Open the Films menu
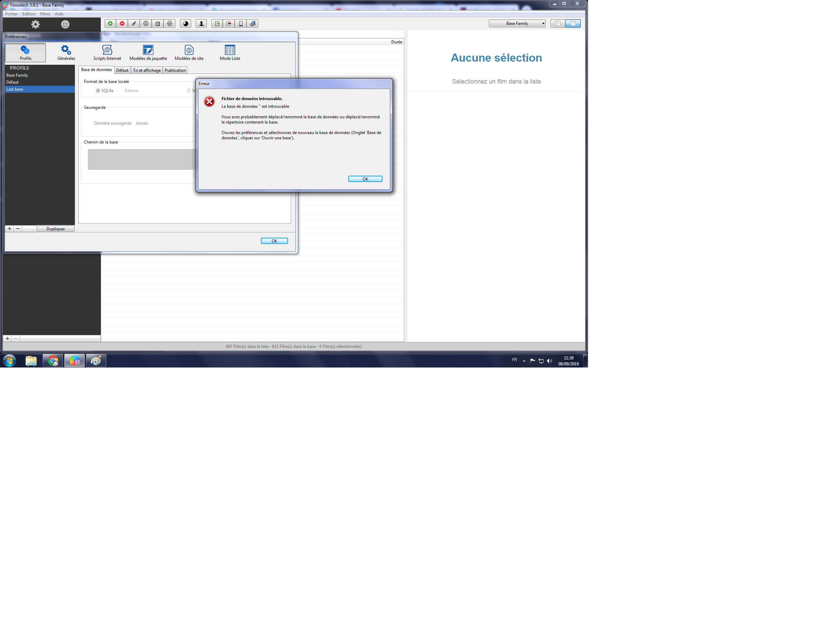Screen dimensions: 840x630 (45, 14)
